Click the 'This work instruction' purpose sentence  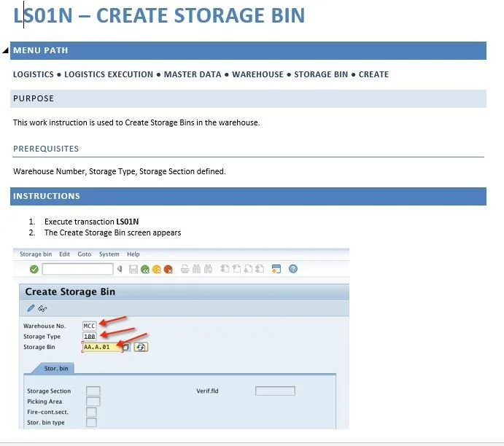(x=136, y=122)
